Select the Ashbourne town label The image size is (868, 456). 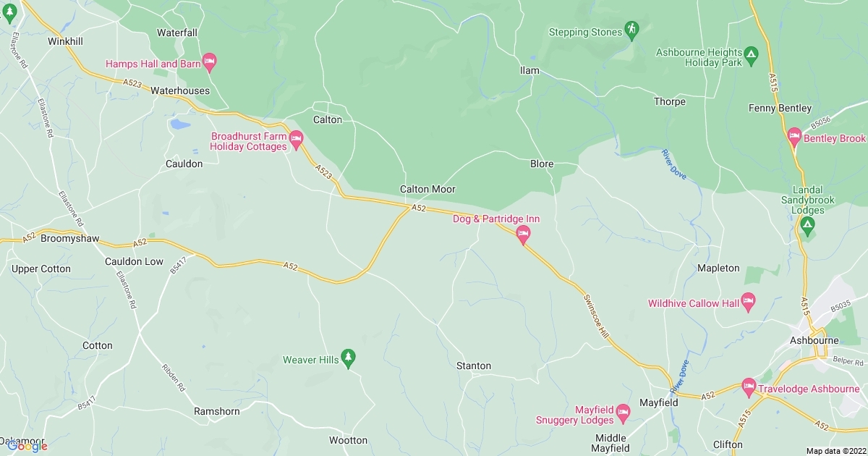pyautogui.click(x=814, y=340)
